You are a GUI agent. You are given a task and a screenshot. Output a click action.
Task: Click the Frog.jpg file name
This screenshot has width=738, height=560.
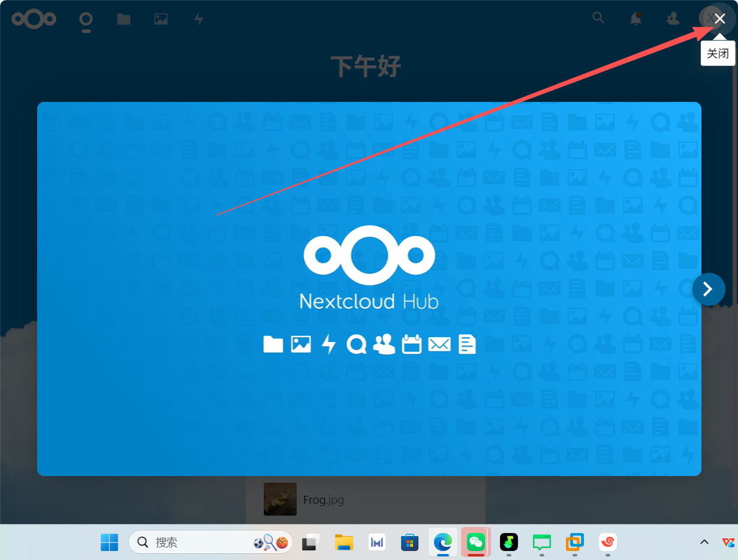click(324, 499)
